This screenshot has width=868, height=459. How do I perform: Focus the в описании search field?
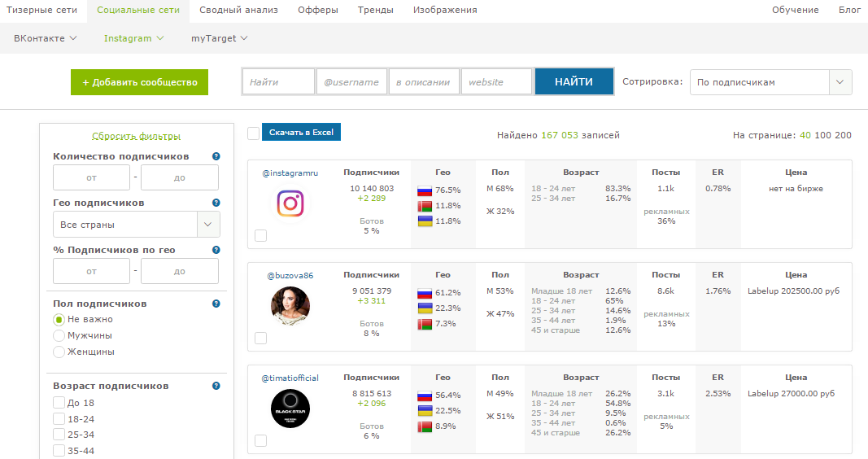pyautogui.click(x=424, y=82)
